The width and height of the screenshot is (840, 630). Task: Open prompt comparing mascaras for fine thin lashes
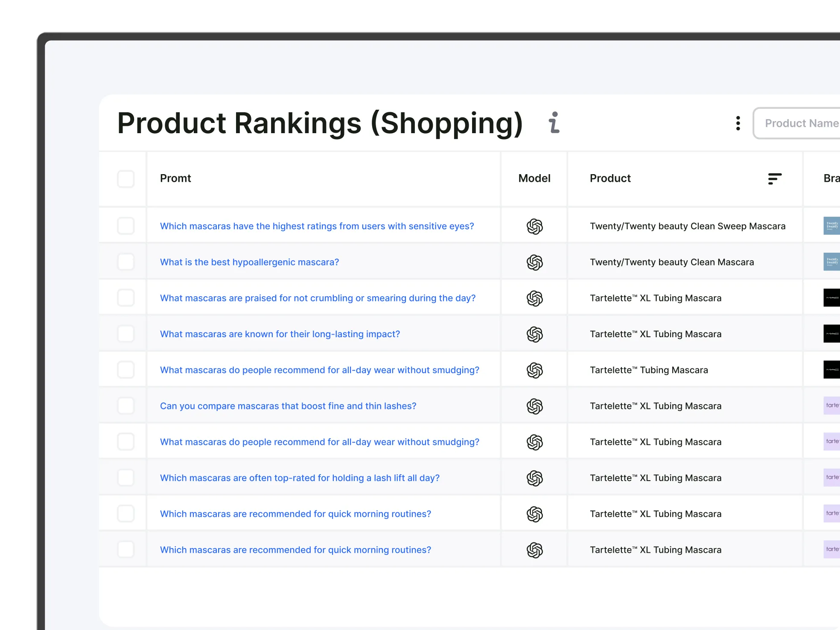point(288,406)
